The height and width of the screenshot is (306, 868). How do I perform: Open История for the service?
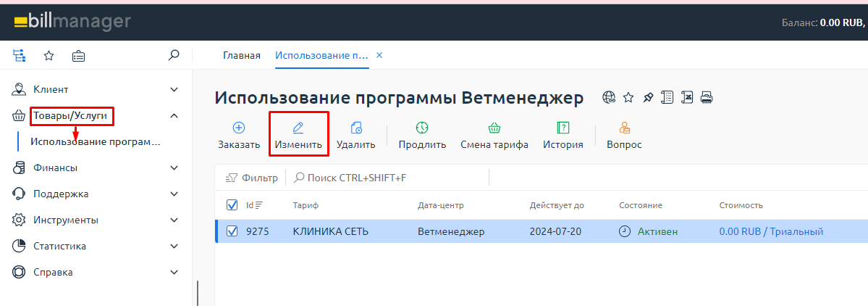pyautogui.click(x=563, y=136)
